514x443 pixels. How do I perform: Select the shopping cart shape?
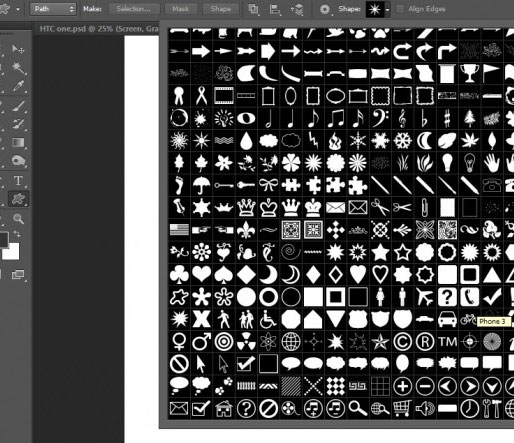(x=402, y=408)
